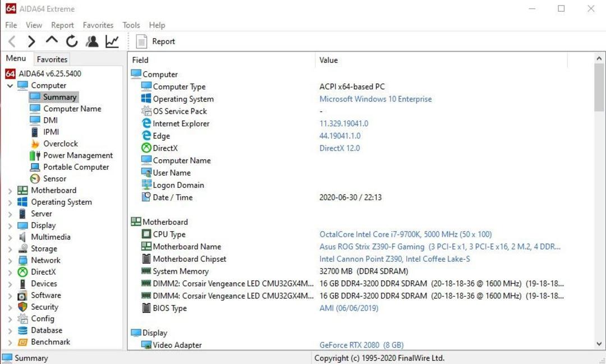Open the Manage Users person icon
Screen dimensions: 606x364
click(92, 42)
